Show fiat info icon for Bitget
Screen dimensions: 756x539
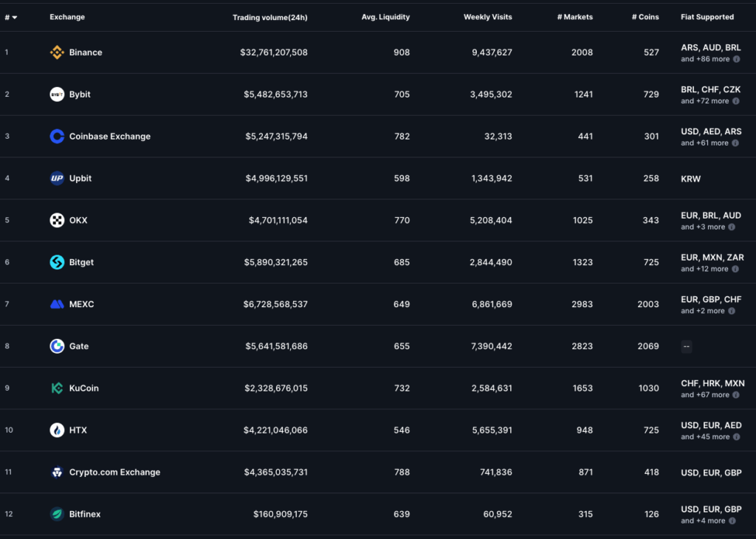(x=735, y=269)
